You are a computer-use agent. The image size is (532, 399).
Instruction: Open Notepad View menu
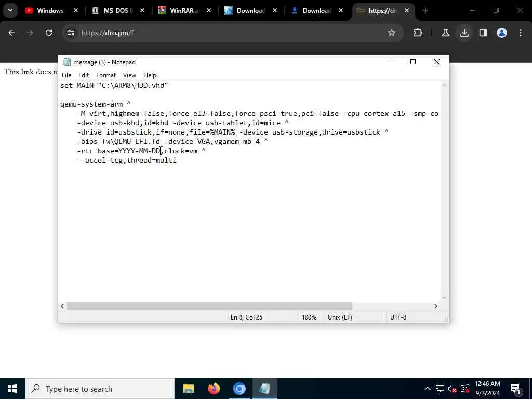[x=129, y=75]
